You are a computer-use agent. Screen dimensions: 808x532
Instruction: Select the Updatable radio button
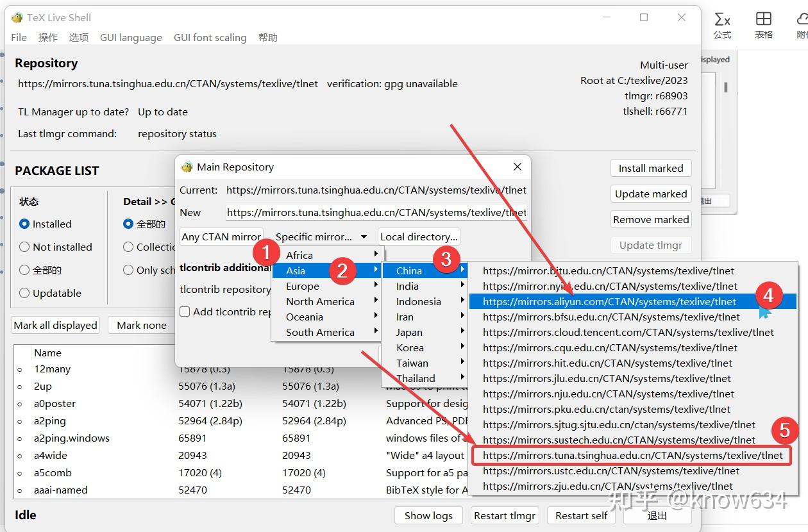[x=51, y=293]
